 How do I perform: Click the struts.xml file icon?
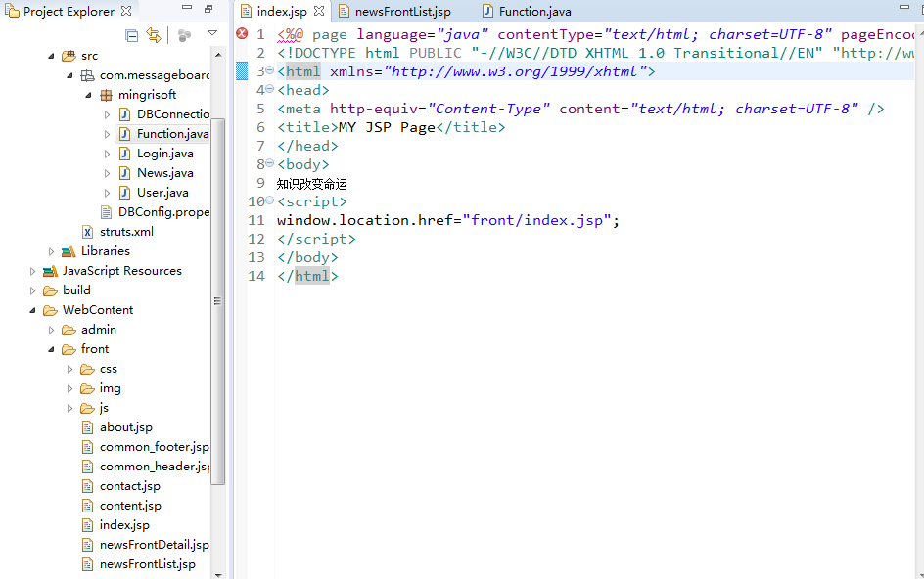[87, 232]
